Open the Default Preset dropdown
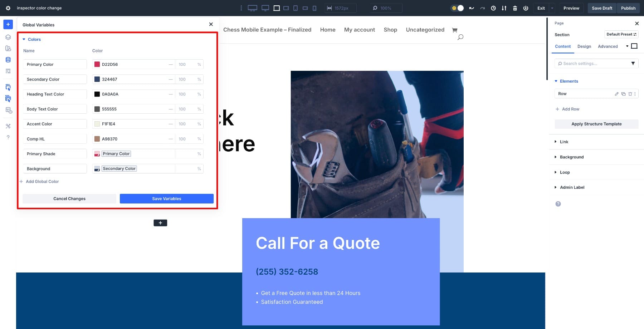Image resolution: width=644 pixels, height=329 pixels. pyautogui.click(x=621, y=34)
